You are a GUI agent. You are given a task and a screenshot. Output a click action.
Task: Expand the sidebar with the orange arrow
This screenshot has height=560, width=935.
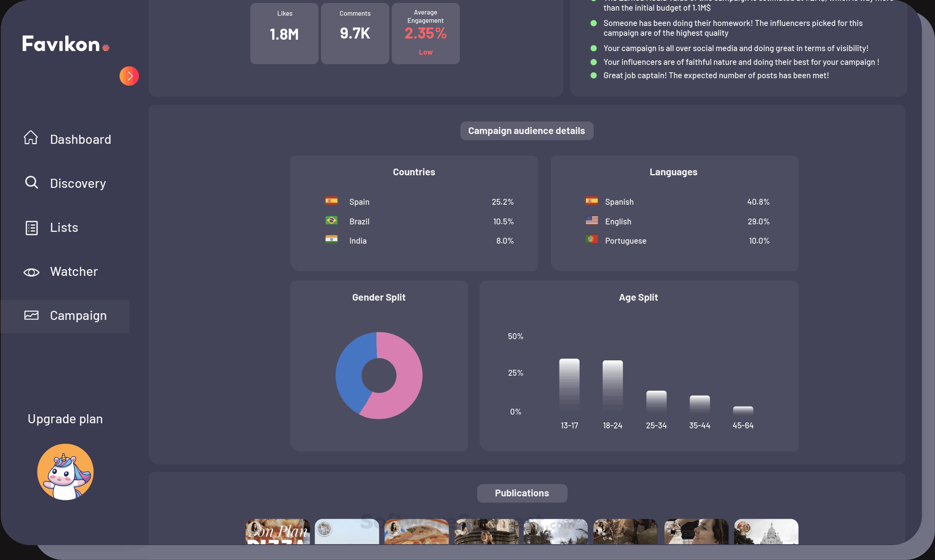click(129, 76)
